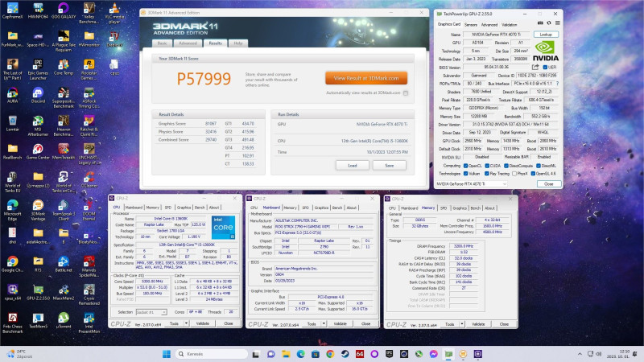Open the SPD tab in the Memory CPU-Z window

(x=444, y=208)
